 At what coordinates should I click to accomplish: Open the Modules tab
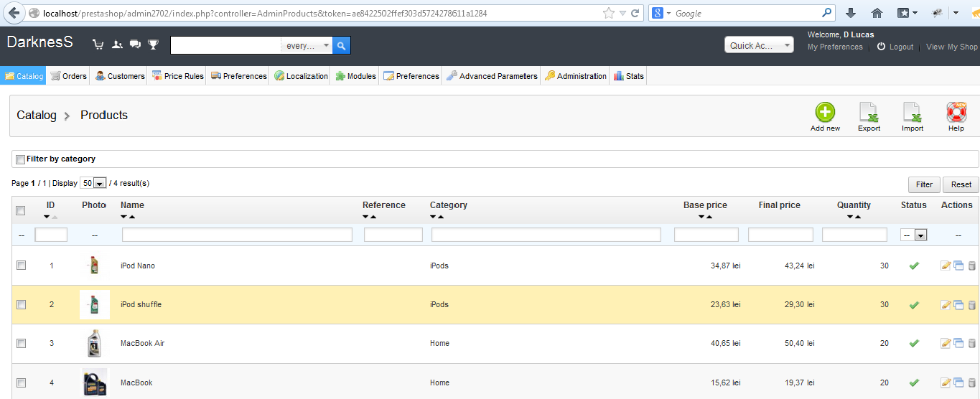355,76
